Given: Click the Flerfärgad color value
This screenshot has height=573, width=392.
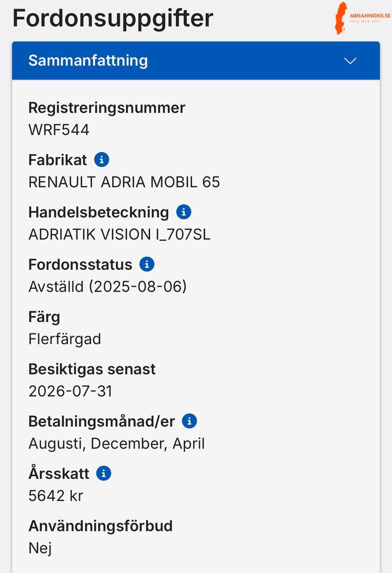Looking at the screenshot, I should coord(65,339).
